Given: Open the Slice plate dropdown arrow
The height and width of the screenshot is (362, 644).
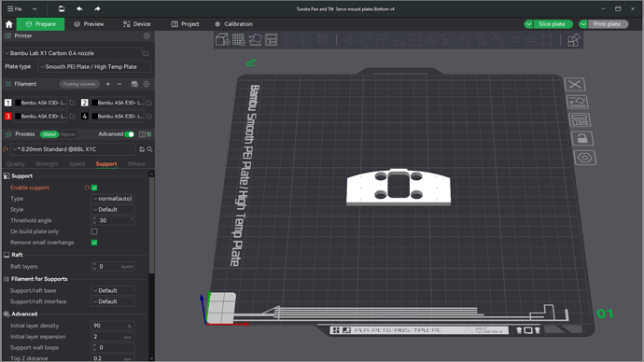Looking at the screenshot, I should point(528,24).
